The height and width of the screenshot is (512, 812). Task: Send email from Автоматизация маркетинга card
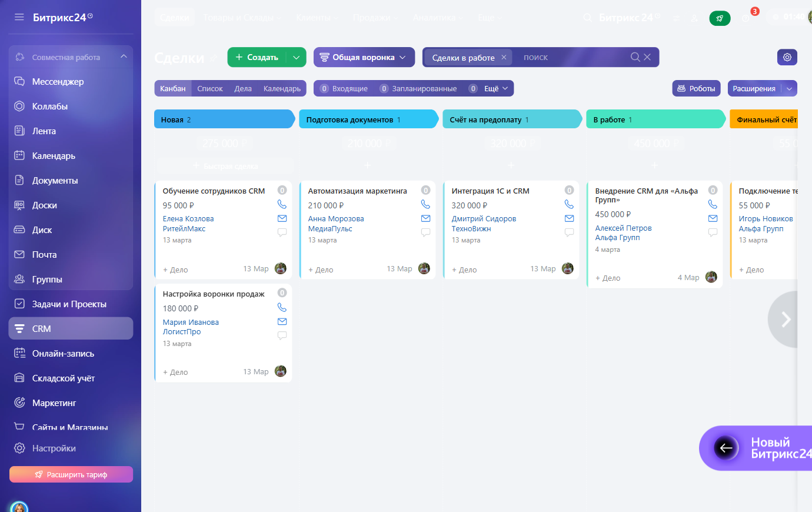(425, 218)
